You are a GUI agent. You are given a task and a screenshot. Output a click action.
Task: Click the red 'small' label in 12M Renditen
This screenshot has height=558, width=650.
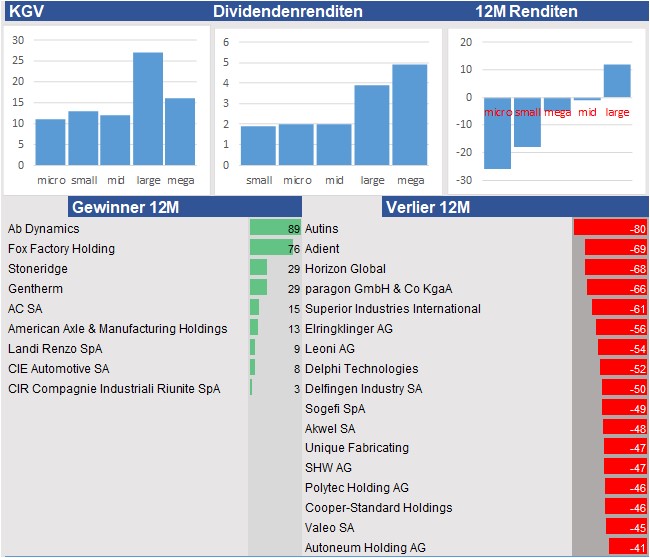point(527,112)
